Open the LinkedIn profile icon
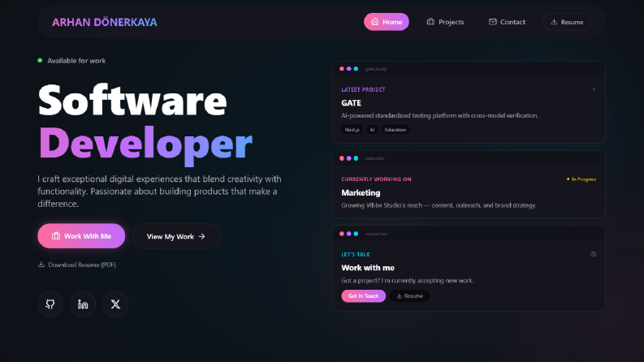644x362 pixels. 83,304
